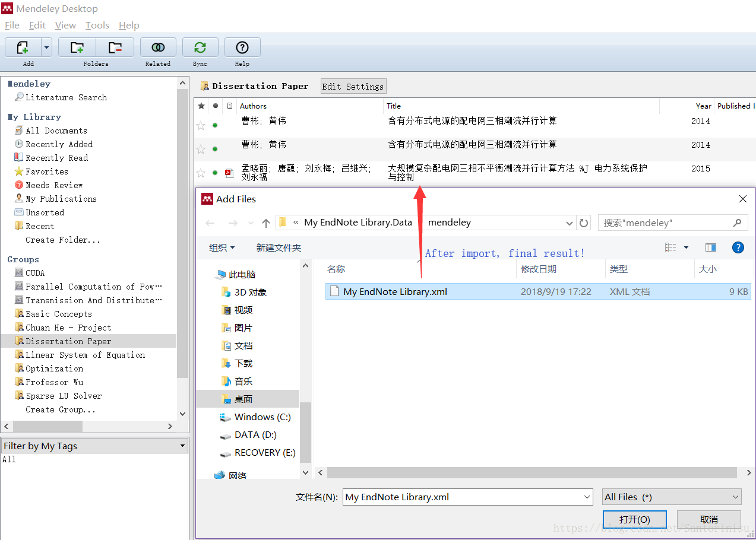Open the Sparse LU Solver group

point(64,396)
